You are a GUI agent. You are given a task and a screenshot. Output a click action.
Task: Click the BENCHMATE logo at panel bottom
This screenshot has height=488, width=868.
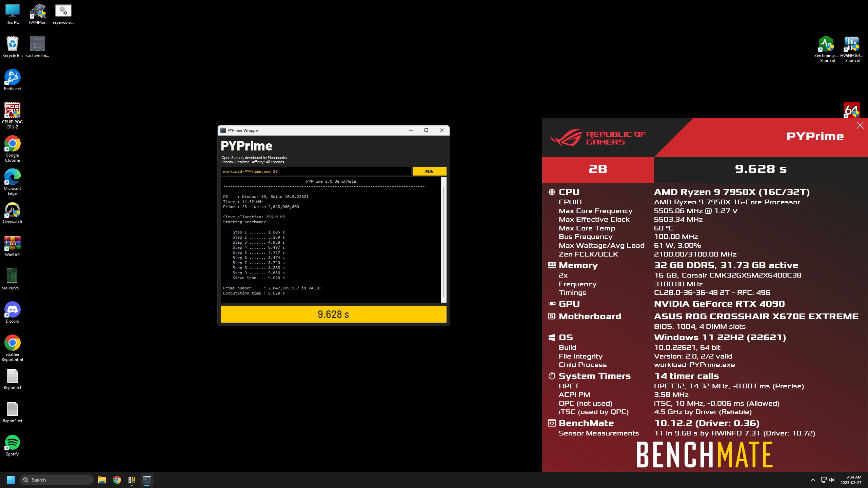pyautogui.click(x=705, y=455)
